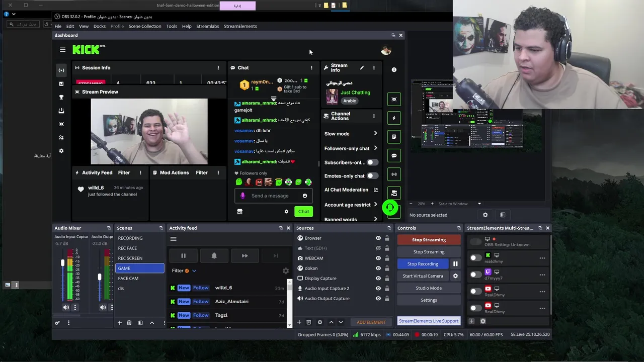The height and width of the screenshot is (362, 644).
Task: Enable realdhmy Kick multi-stream toggle
Action: click(475, 258)
